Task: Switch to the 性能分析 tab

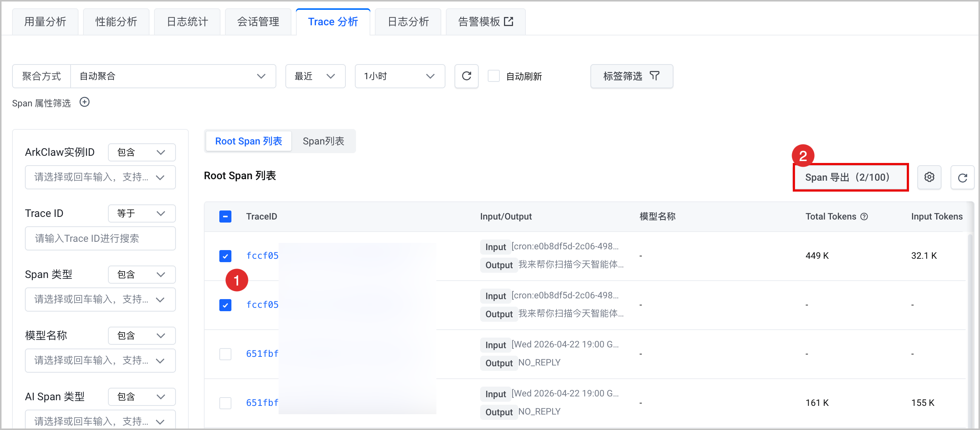Action: click(x=116, y=21)
